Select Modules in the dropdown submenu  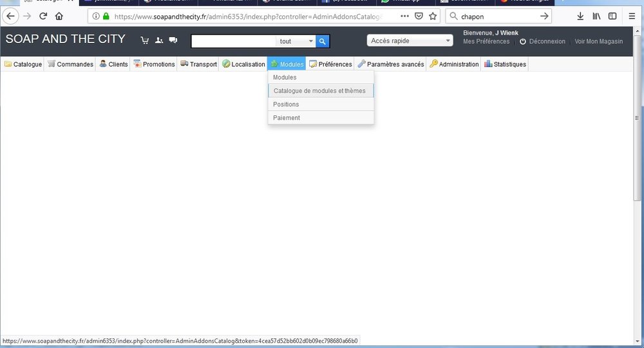[321, 77]
